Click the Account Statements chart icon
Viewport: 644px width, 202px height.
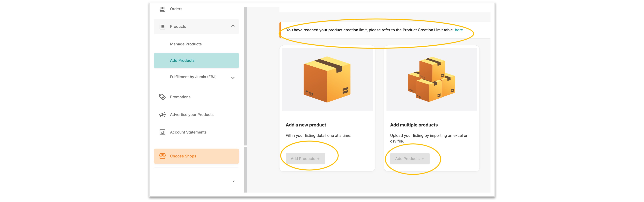pos(162,132)
